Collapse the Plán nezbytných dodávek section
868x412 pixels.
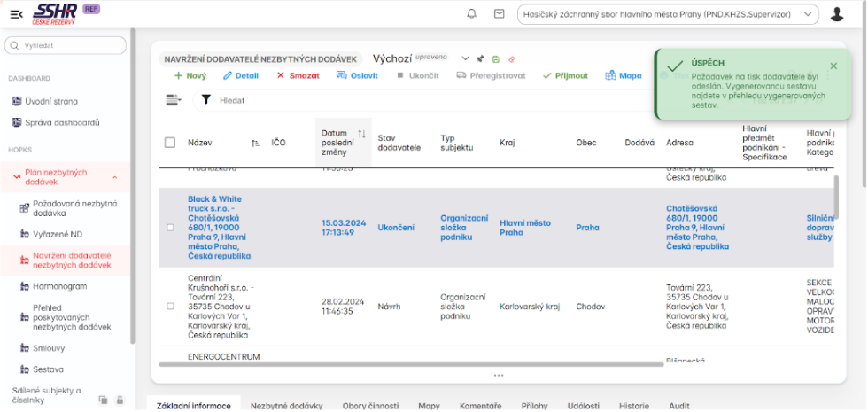pyautogui.click(x=114, y=177)
